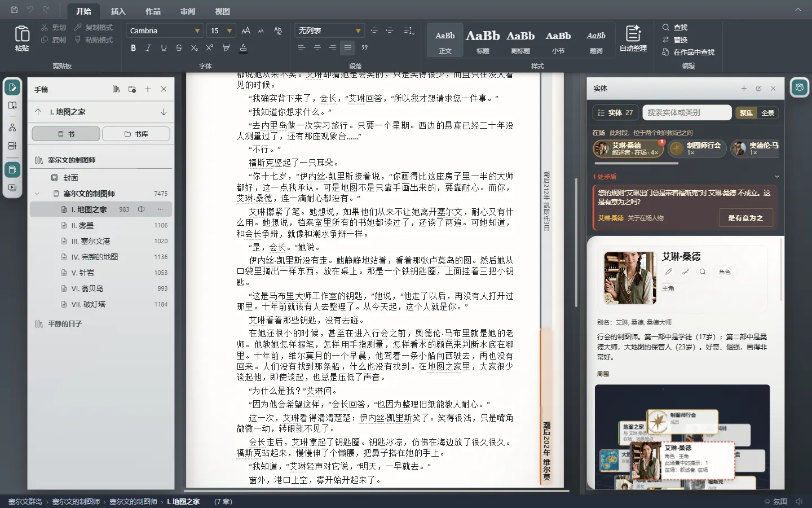This screenshot has width=812, height=508.
Task: Select chapter II. 雾墨 in the tree
Action: [100, 225]
